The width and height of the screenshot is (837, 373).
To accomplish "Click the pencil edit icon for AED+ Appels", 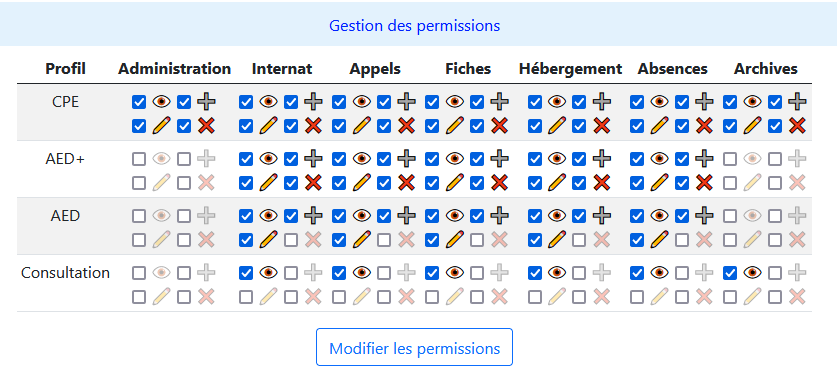I will click(361, 183).
